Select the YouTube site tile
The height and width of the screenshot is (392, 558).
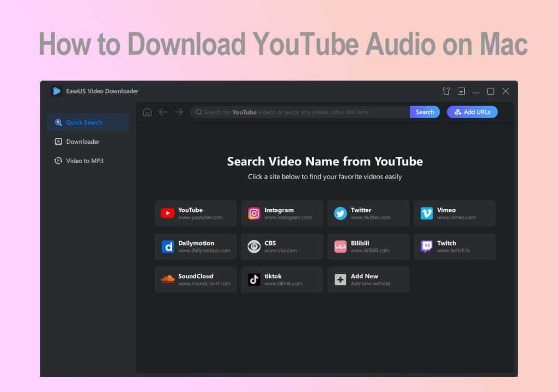(x=196, y=213)
